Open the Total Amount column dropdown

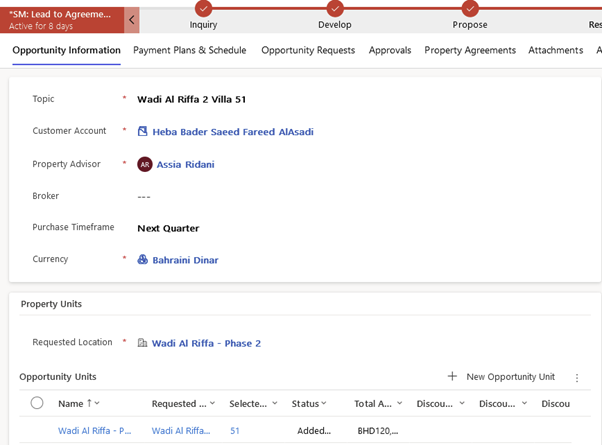[x=399, y=404]
